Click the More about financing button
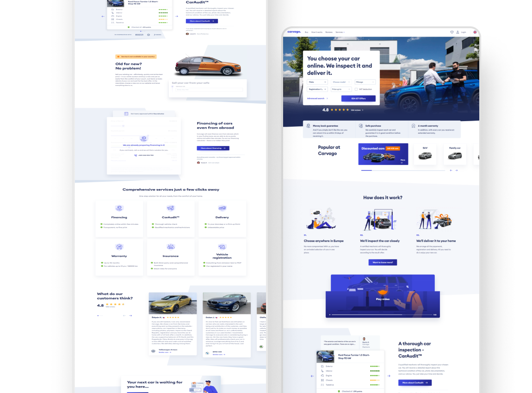The height and width of the screenshot is (393, 532). (x=213, y=148)
